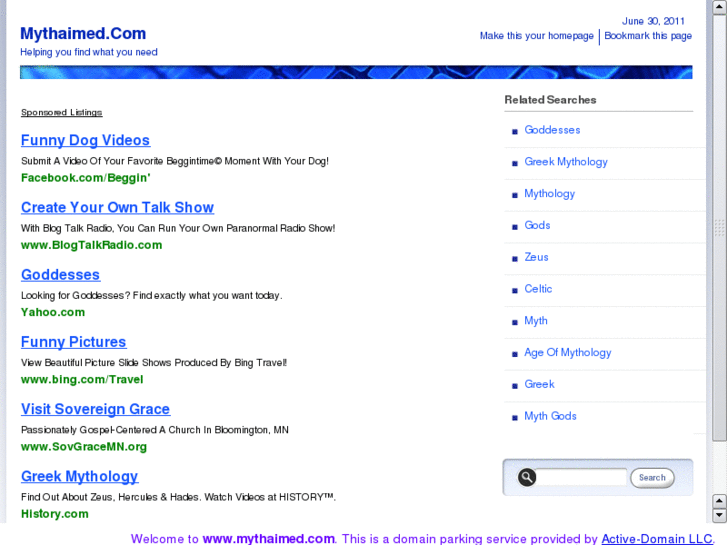
Task: Open Visit Sovereign Grace link
Action: click(x=95, y=409)
